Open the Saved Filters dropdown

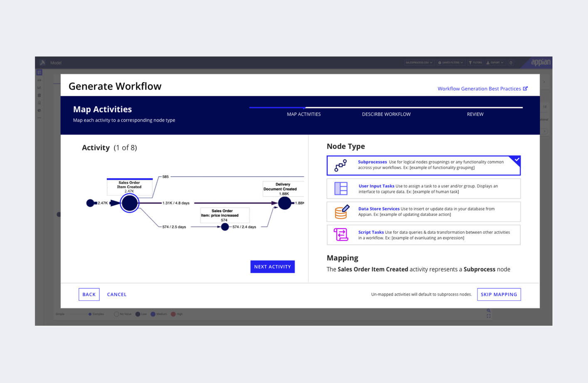[450, 62]
